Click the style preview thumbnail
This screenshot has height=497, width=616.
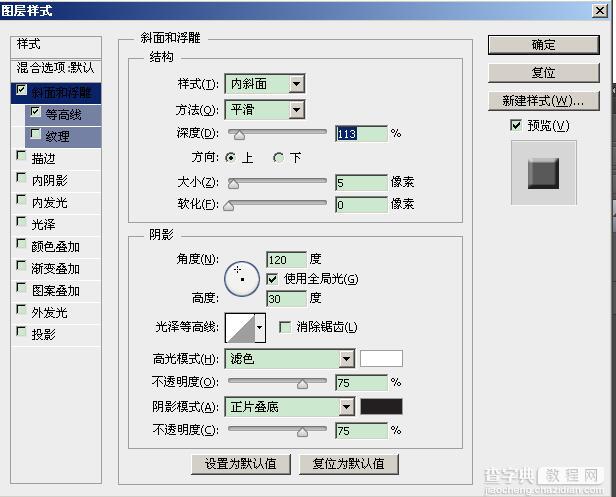click(544, 173)
